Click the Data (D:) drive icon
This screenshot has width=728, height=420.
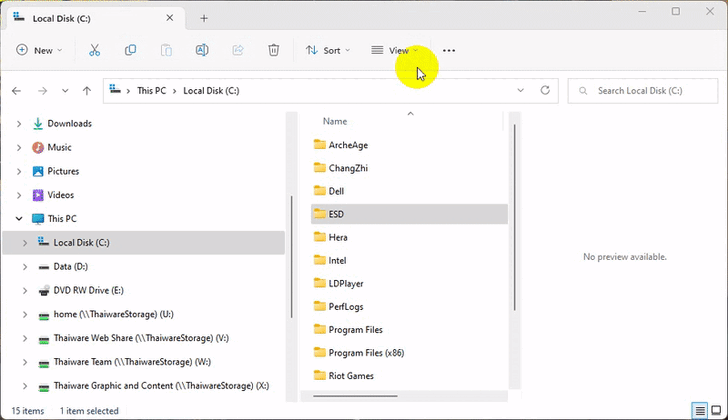click(44, 267)
